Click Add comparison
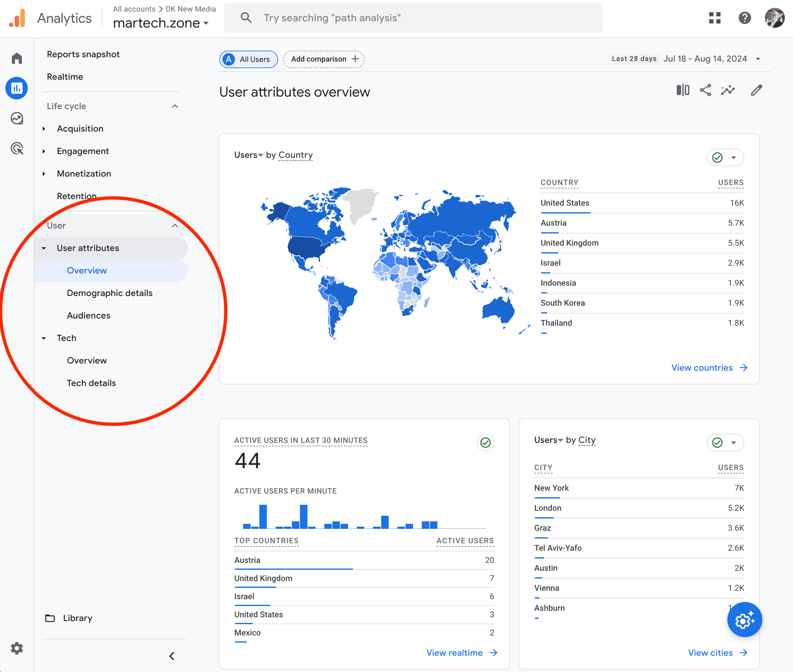 click(x=323, y=59)
